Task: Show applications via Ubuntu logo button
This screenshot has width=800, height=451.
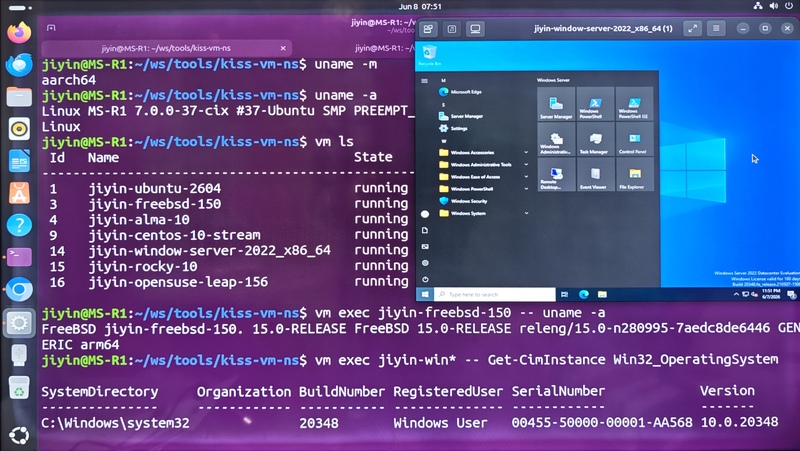Action: (19, 435)
